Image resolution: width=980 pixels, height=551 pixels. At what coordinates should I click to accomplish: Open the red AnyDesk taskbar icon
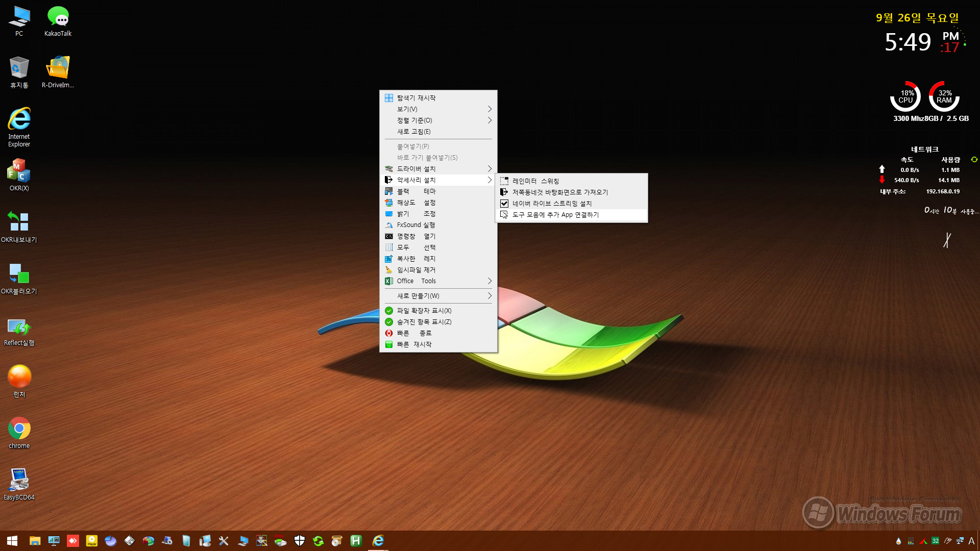coord(73,541)
